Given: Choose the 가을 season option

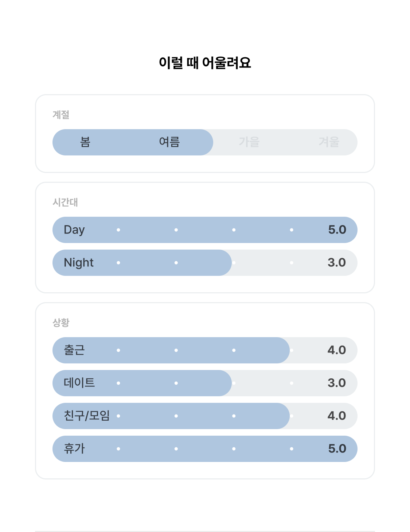Looking at the screenshot, I should coord(249,142).
